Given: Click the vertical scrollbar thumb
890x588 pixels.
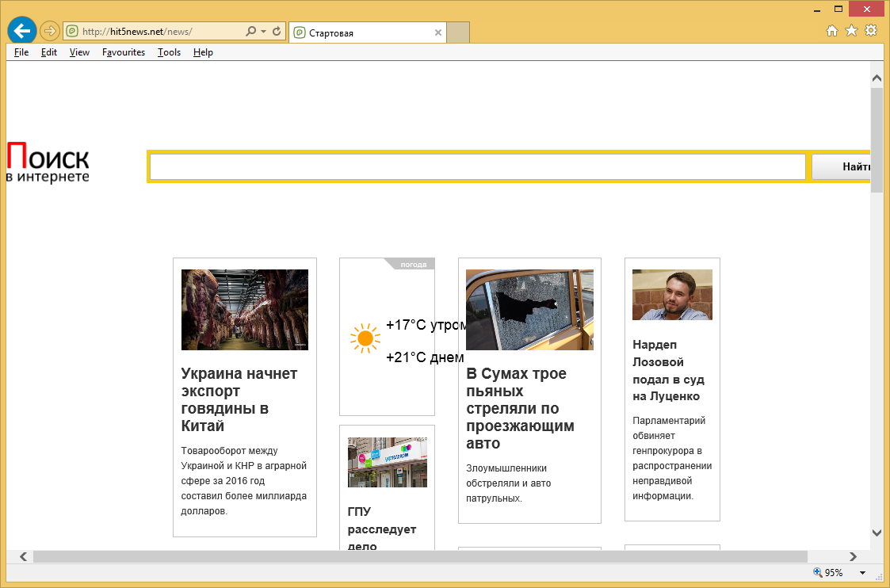Looking at the screenshot, I should (x=877, y=139).
